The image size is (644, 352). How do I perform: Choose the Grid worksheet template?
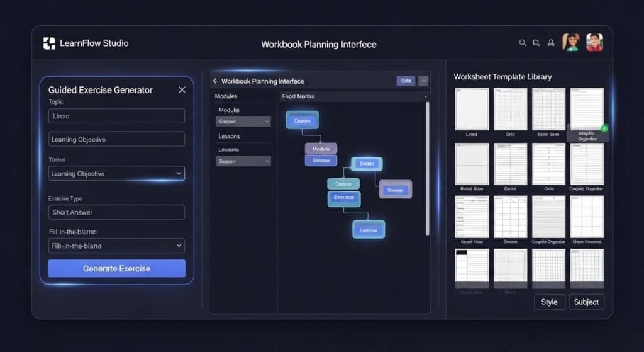pos(510,109)
